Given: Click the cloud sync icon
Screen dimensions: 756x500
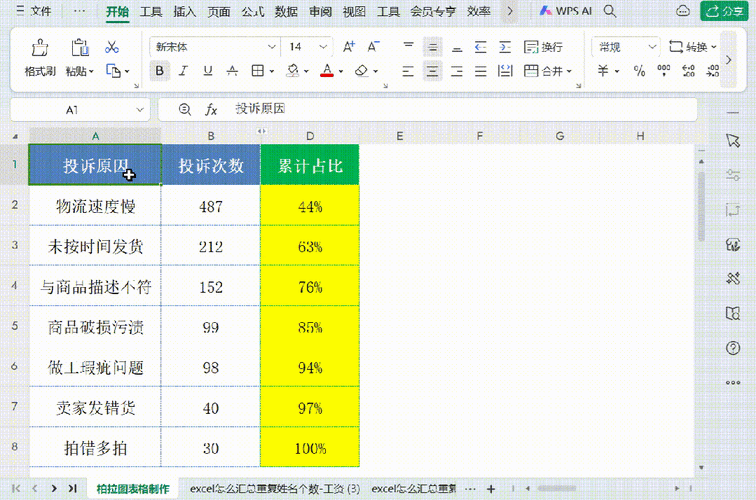Looking at the screenshot, I should [683, 11].
